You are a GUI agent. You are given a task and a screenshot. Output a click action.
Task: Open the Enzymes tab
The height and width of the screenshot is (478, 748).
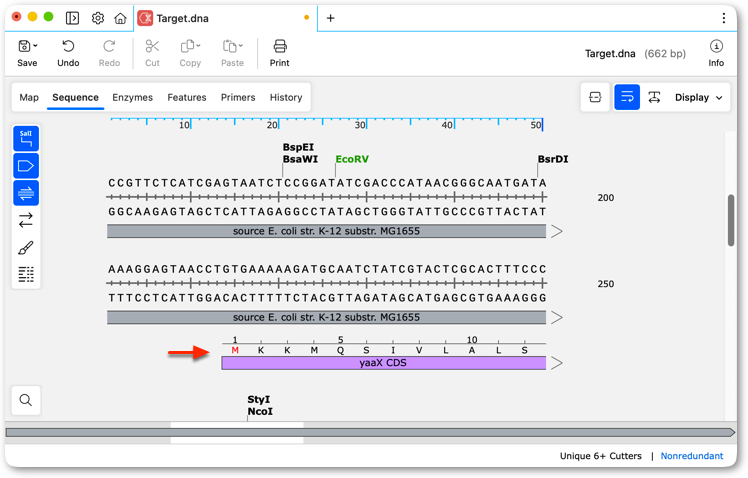pyautogui.click(x=133, y=97)
